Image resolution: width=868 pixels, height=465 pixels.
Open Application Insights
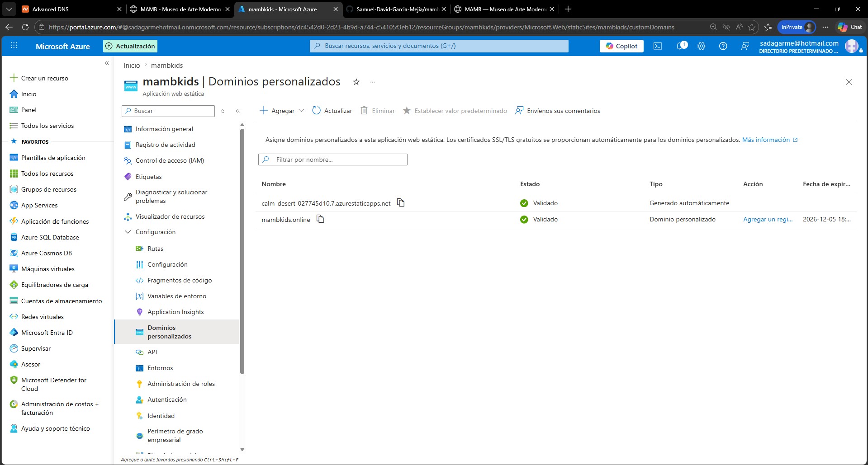click(x=175, y=312)
